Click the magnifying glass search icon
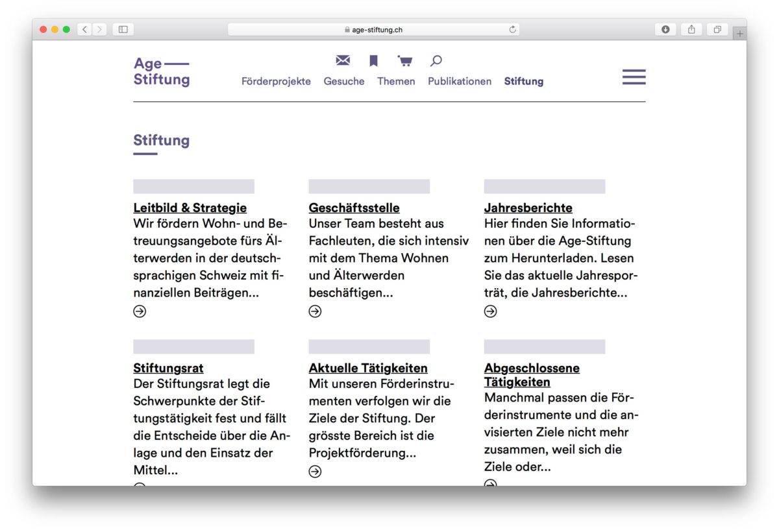The width and height of the screenshot is (779, 532). 436,61
